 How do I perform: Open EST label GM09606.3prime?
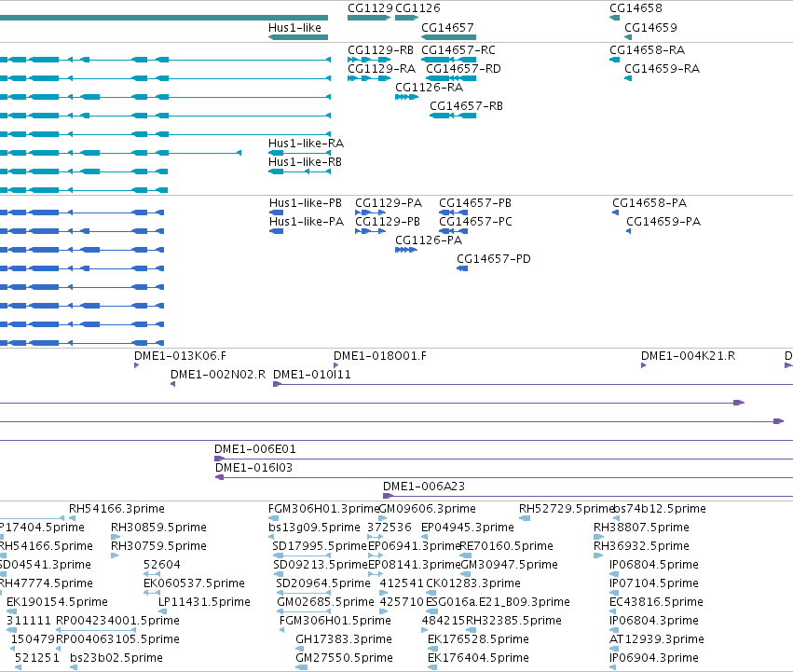pyautogui.click(x=428, y=509)
